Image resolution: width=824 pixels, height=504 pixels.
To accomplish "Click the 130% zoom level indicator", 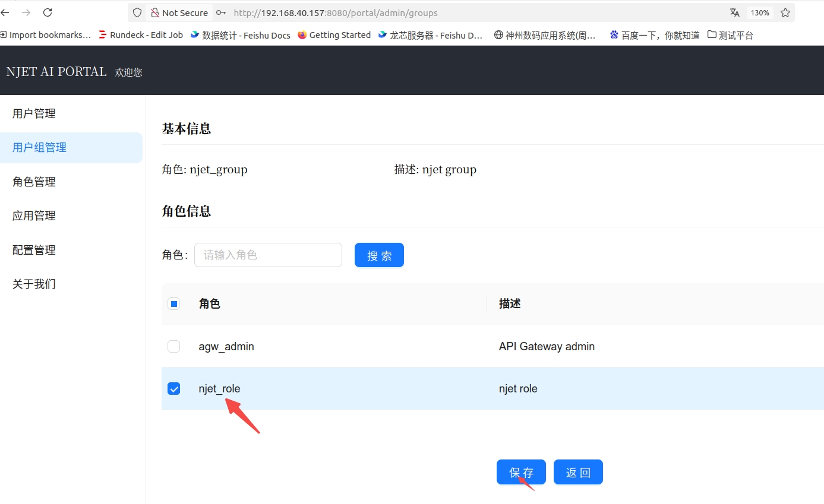I will (760, 12).
